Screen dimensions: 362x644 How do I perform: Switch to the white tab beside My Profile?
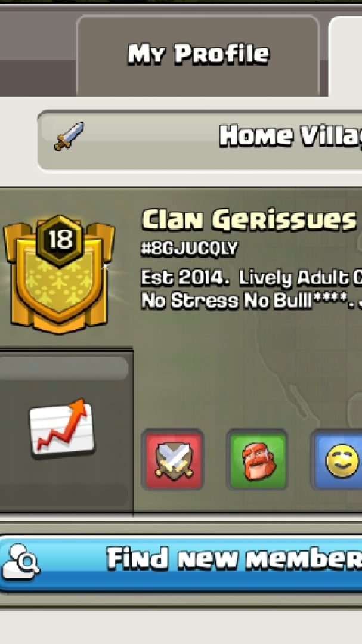click(345, 56)
